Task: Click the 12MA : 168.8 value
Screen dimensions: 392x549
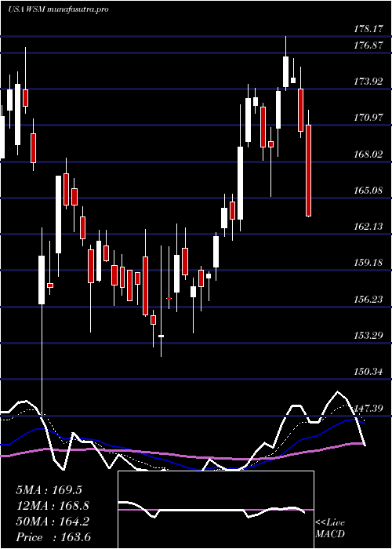Action: click(53, 506)
